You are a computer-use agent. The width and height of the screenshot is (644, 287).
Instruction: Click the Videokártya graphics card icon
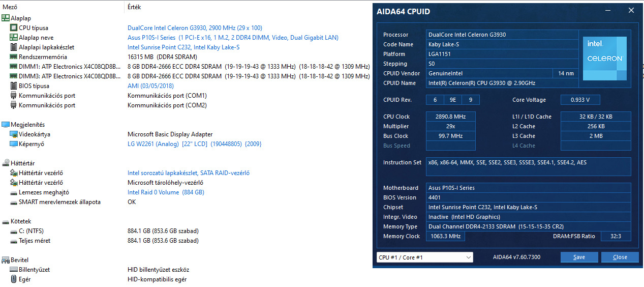14,134
